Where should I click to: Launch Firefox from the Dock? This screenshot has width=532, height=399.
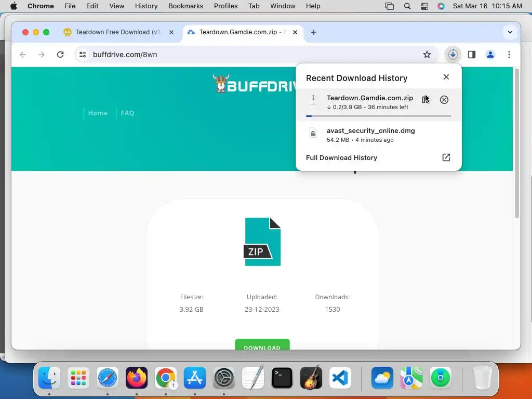[x=137, y=378]
